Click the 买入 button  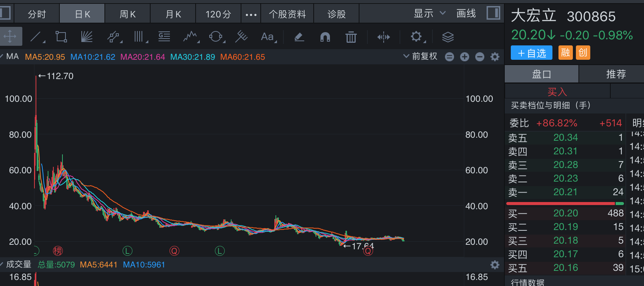coord(557,92)
